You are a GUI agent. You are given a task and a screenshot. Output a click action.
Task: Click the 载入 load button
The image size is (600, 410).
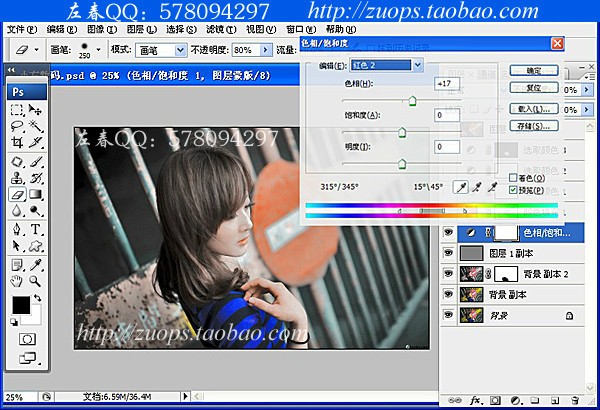pyautogui.click(x=534, y=109)
